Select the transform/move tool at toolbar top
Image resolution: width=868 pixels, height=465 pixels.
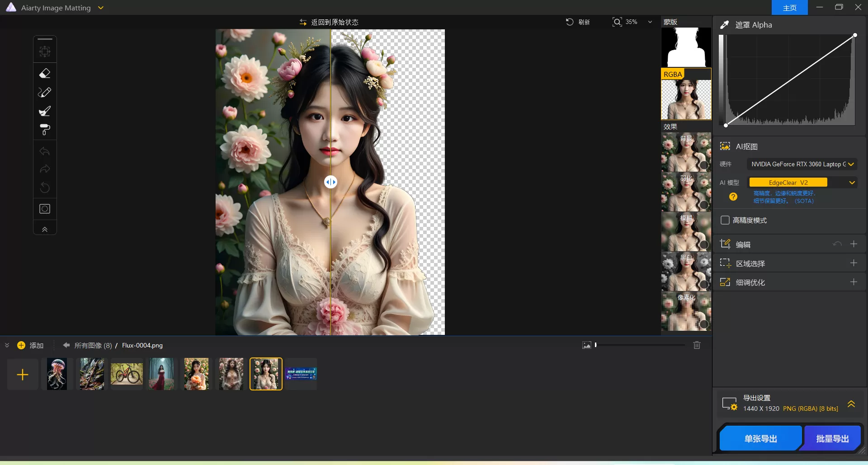45,51
